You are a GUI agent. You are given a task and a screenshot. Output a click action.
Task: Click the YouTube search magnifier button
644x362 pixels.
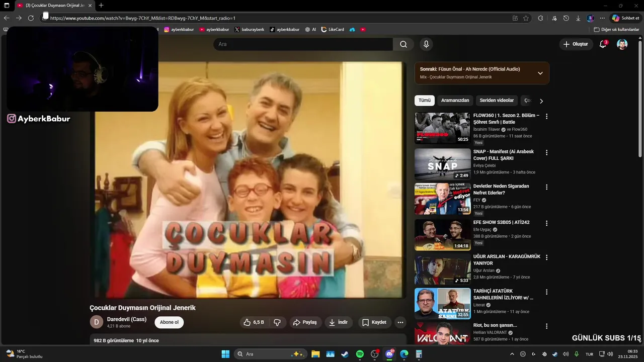[x=404, y=44]
